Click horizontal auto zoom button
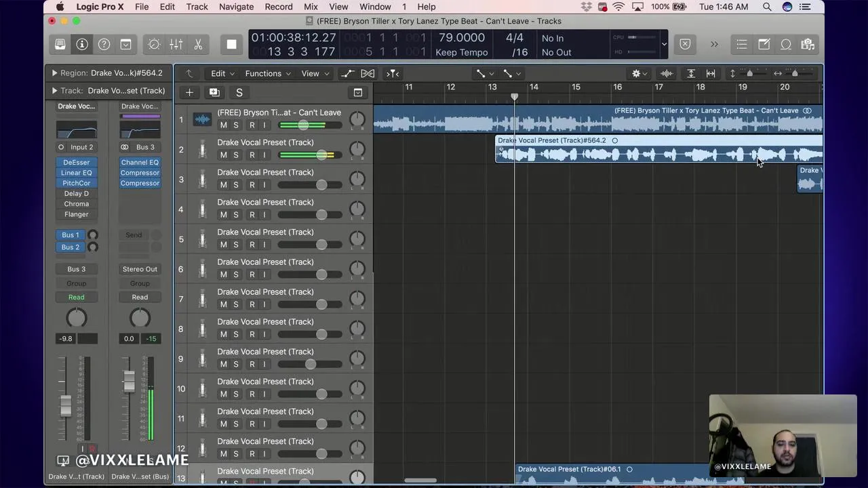This screenshot has width=868, height=488. [x=711, y=73]
